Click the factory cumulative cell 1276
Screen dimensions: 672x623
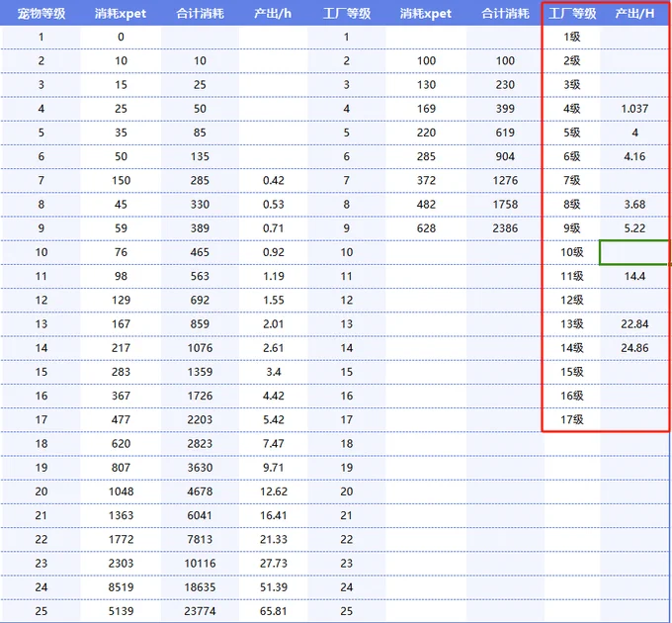click(505, 180)
